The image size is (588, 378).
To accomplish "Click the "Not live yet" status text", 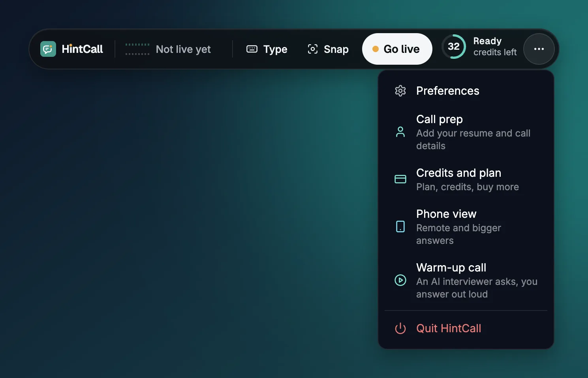I will point(183,49).
